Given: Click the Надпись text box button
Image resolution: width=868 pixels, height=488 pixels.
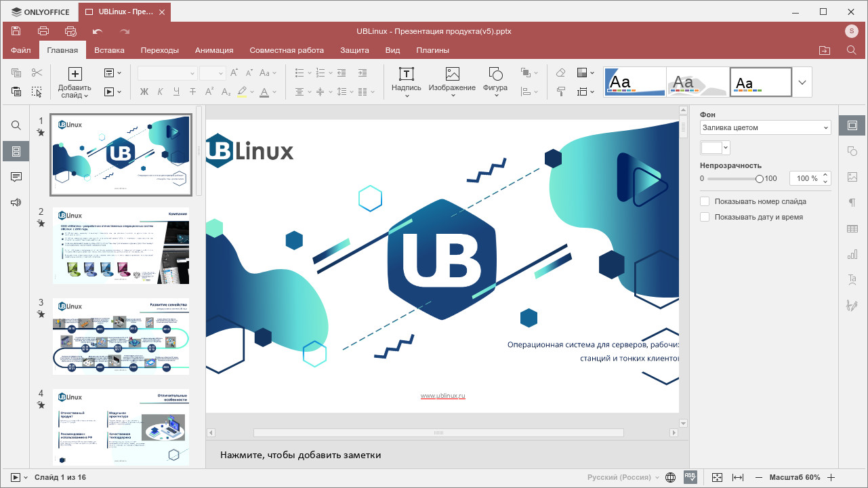Looking at the screenshot, I should tap(406, 81).
